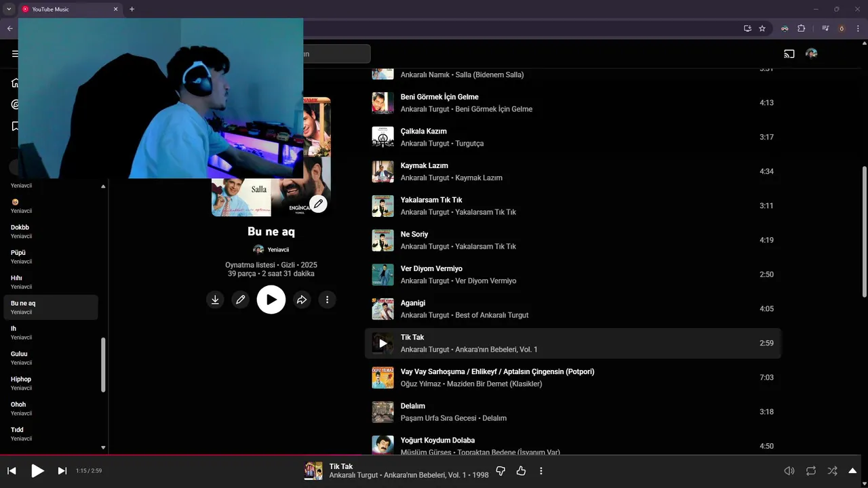Open the Tıdd playlist in sidebar
The width and height of the screenshot is (868, 488).
(x=51, y=434)
